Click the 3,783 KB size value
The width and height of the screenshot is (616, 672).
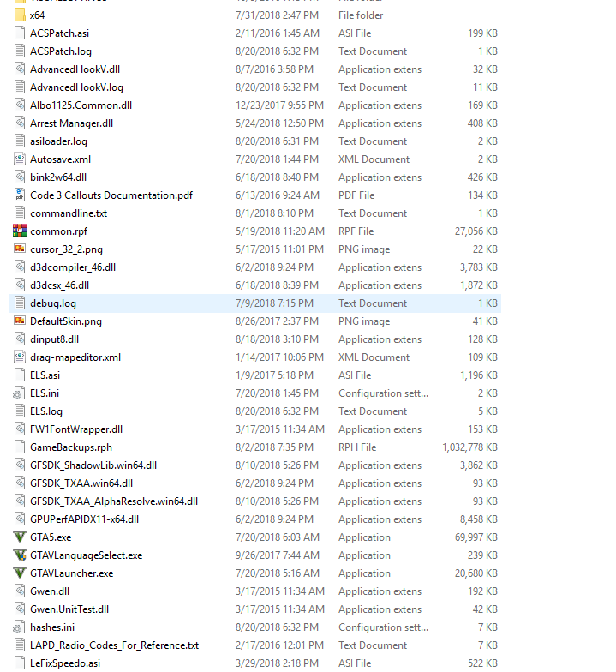pyautogui.click(x=478, y=267)
